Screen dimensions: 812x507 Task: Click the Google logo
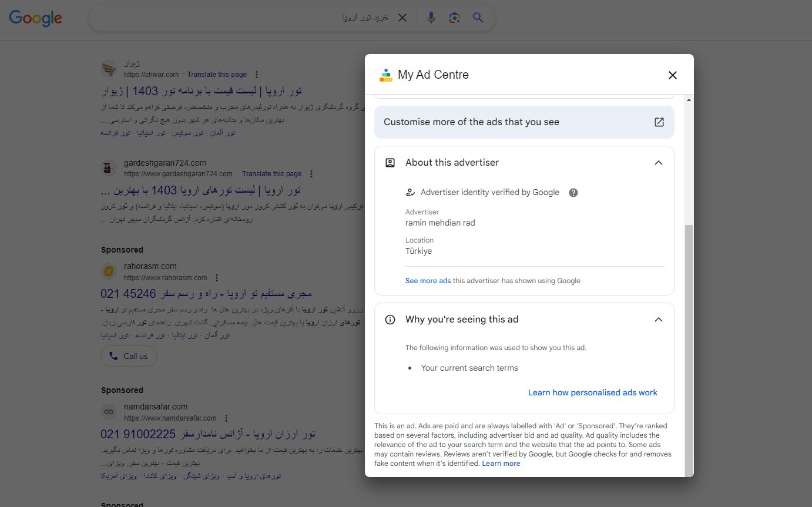tap(35, 18)
